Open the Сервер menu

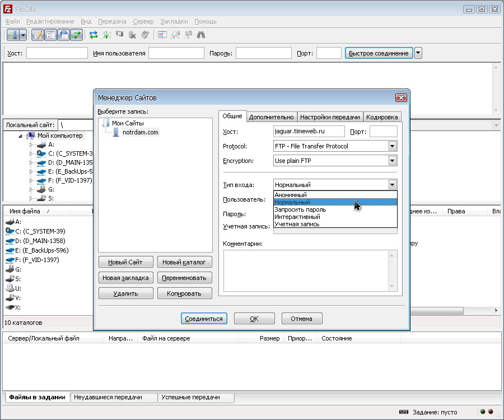coord(143,21)
